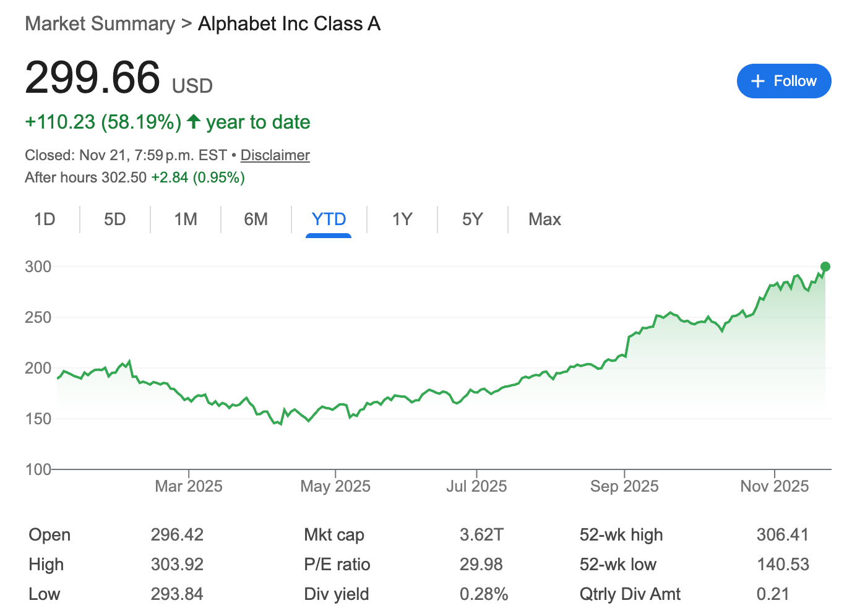
Task: Click the green year-to-date up arrow
Action: coord(194,121)
